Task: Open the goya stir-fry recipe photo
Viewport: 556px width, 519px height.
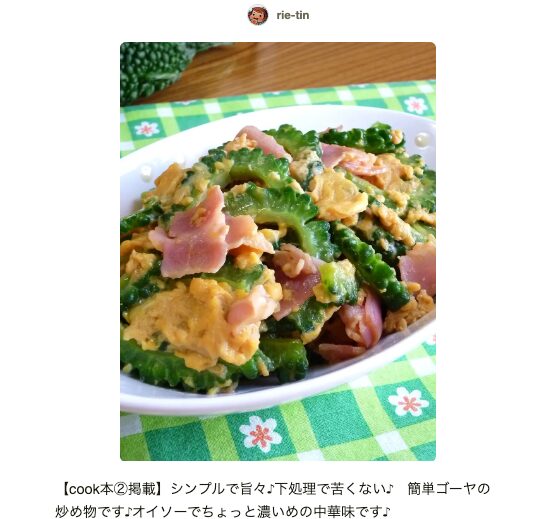Action: pos(278,251)
